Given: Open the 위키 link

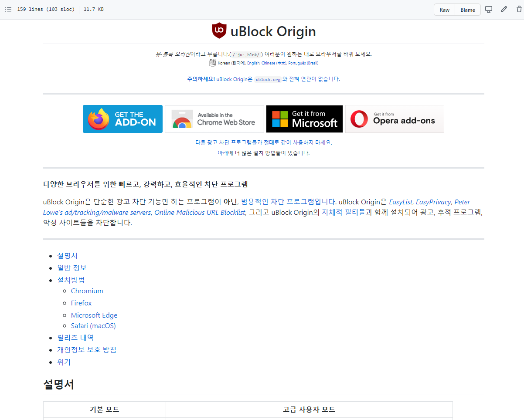Looking at the screenshot, I should tap(64, 362).
